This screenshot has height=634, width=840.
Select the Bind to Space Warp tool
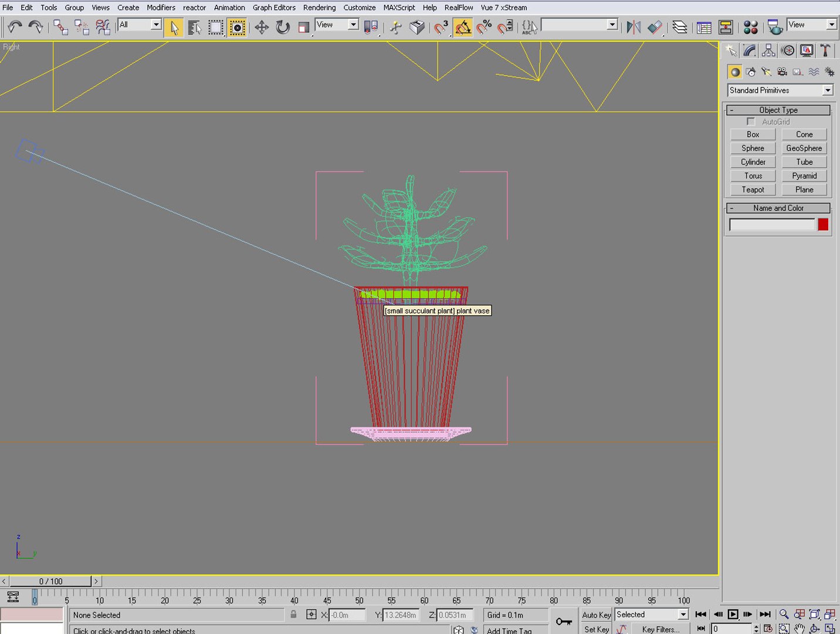(103, 27)
